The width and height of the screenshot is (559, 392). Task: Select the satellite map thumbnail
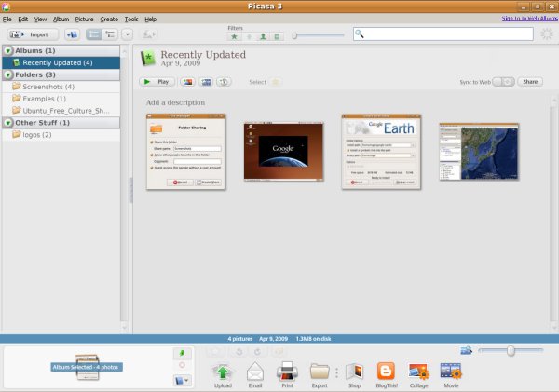click(479, 152)
